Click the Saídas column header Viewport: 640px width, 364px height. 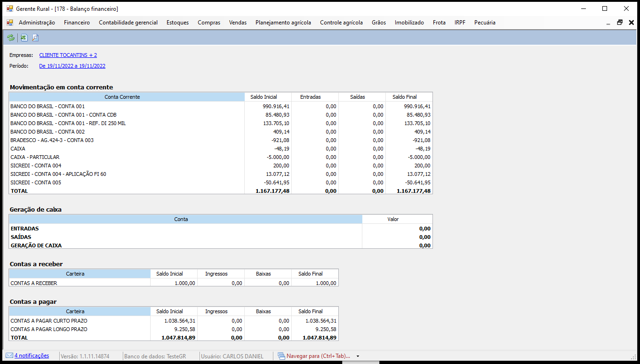(362, 97)
